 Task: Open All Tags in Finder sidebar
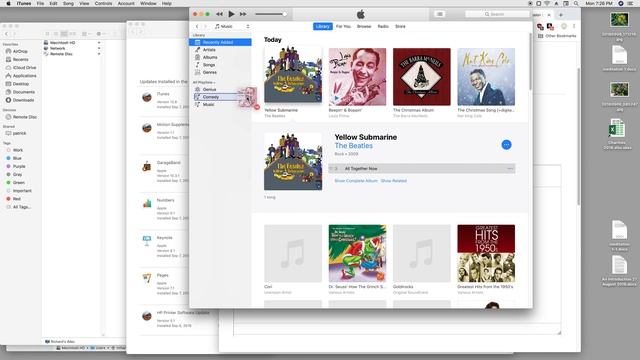21,207
